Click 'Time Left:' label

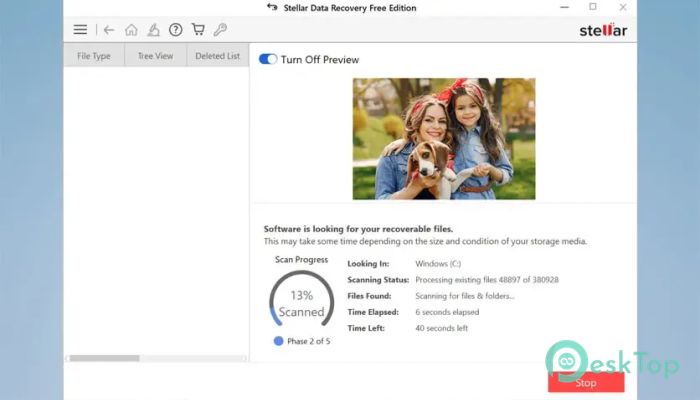point(366,328)
